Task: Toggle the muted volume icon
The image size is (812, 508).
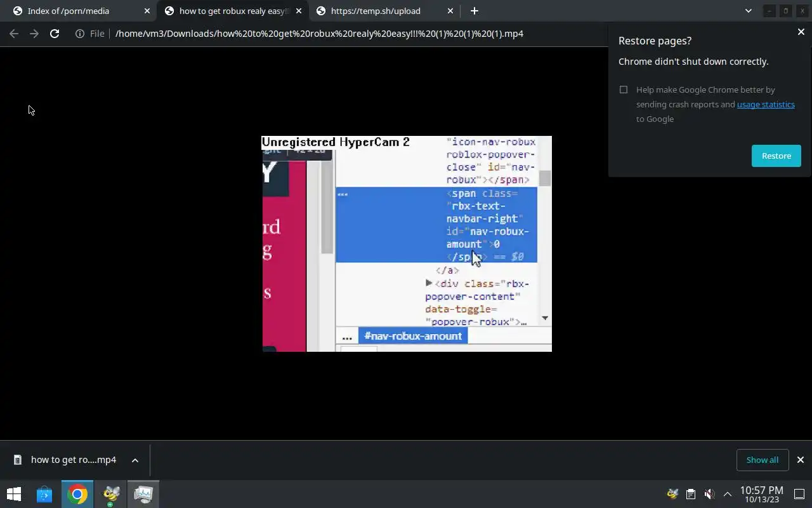Action: point(709,494)
